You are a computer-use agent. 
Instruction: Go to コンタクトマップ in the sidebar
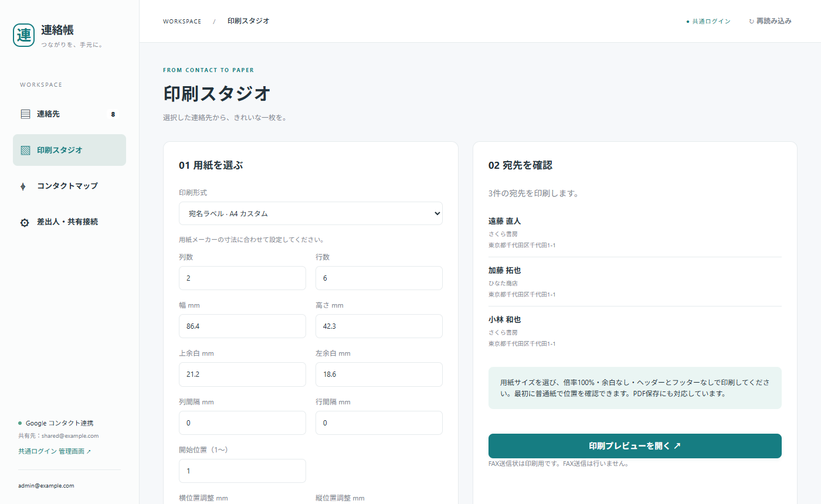pyautogui.click(x=69, y=186)
